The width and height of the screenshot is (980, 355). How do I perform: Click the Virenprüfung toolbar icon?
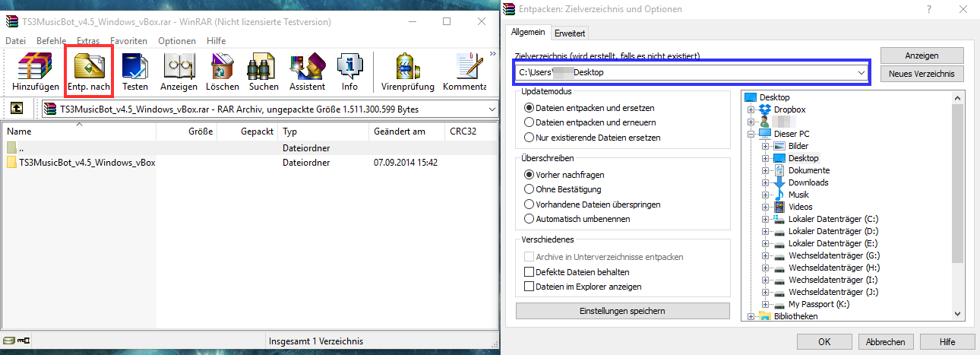tap(407, 67)
